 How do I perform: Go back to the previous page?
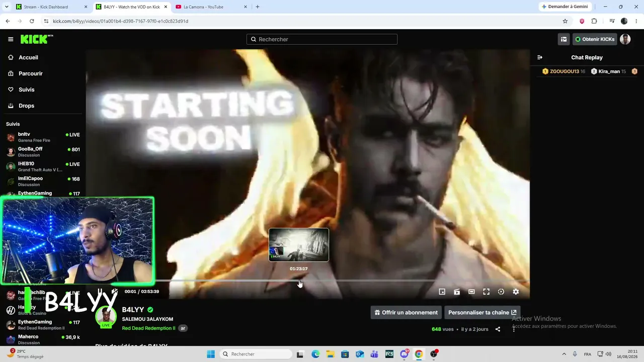(8, 21)
